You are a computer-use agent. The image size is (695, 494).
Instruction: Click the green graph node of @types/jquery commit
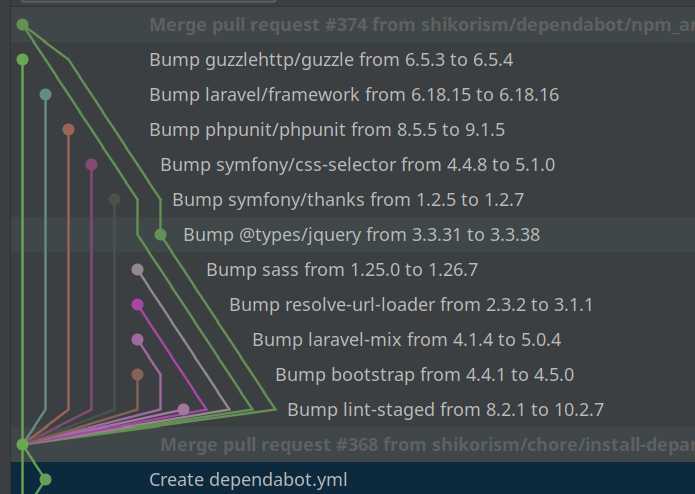click(160, 235)
